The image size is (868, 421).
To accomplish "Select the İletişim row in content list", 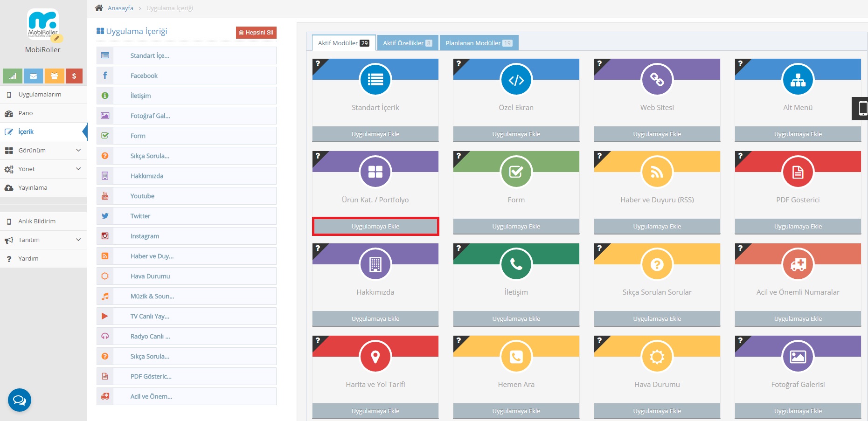I will point(187,96).
